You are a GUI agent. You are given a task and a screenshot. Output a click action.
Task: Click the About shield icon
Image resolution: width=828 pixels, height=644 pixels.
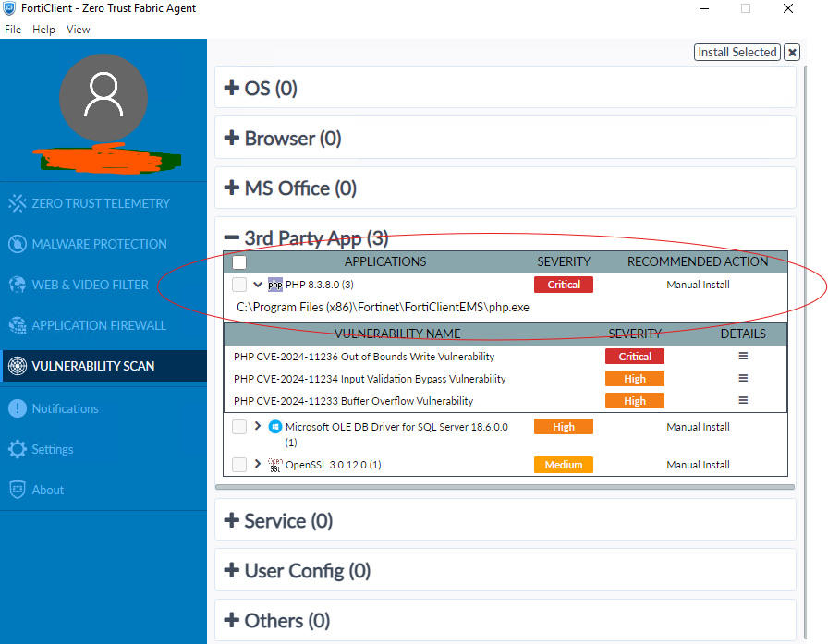coord(18,490)
